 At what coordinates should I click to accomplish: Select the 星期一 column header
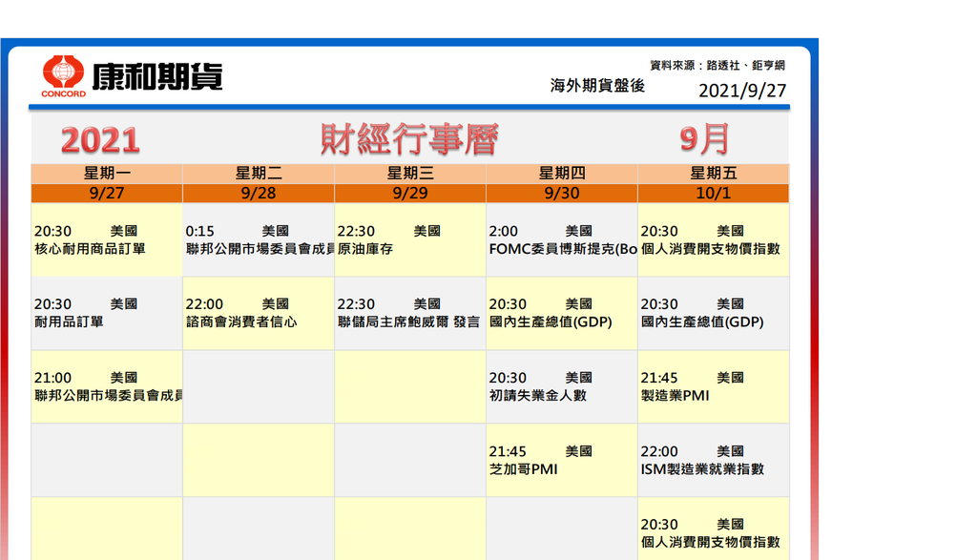(x=107, y=174)
